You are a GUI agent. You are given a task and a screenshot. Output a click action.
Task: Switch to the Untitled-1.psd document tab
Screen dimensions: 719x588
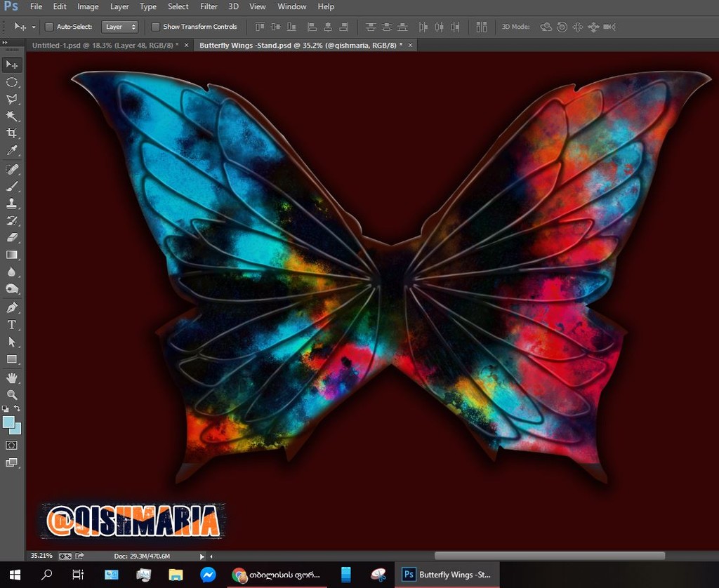tap(105, 45)
